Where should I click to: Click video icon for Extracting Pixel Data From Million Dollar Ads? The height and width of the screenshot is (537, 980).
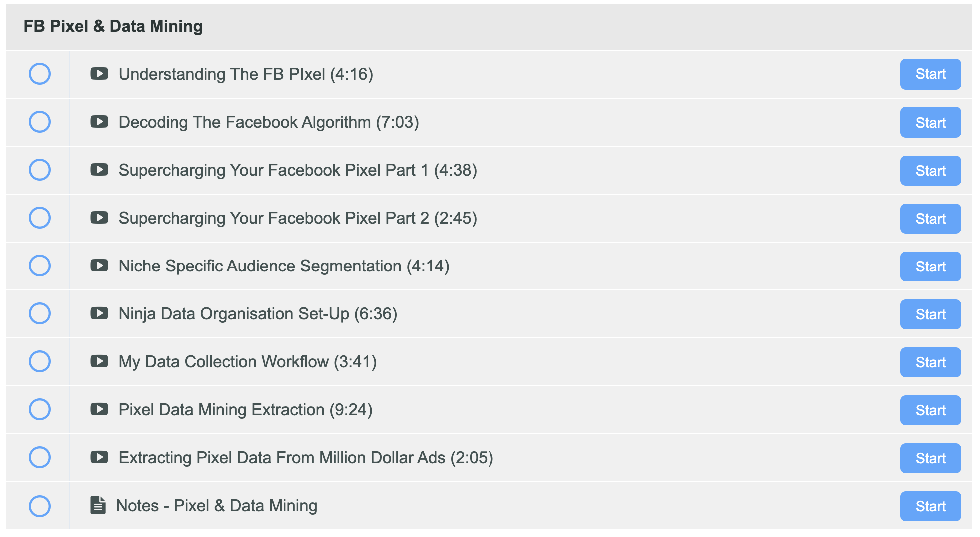tap(99, 457)
